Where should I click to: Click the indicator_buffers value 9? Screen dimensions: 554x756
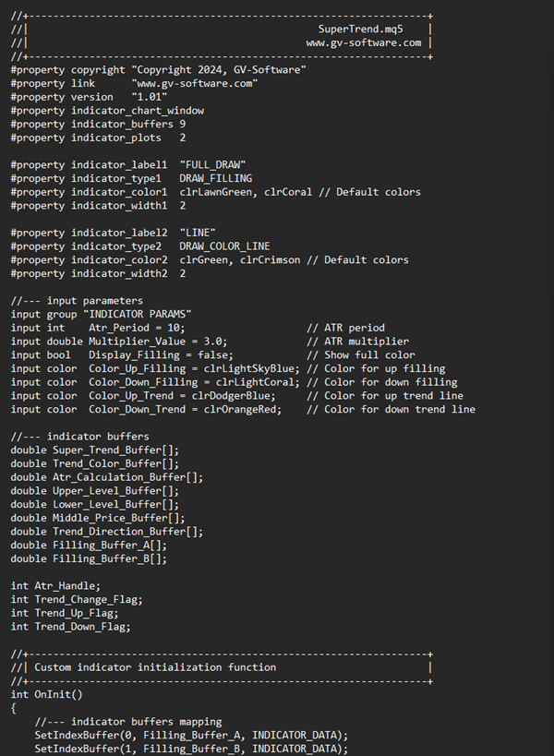183,124
